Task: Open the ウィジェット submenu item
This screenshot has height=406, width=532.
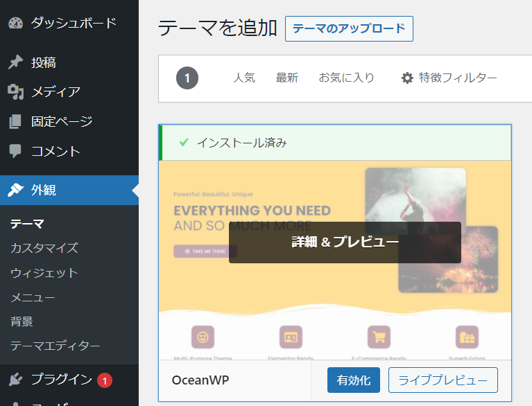Action: (44, 273)
